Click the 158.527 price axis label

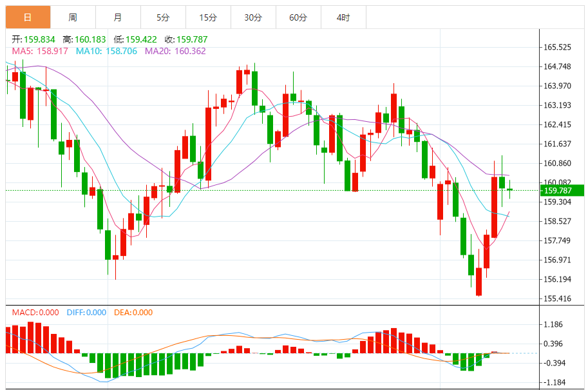pos(557,221)
